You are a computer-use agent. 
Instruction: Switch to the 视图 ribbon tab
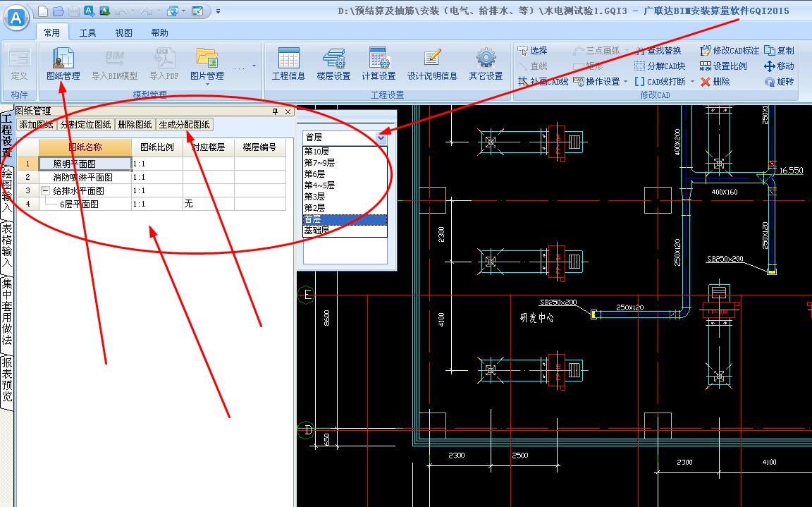click(124, 32)
